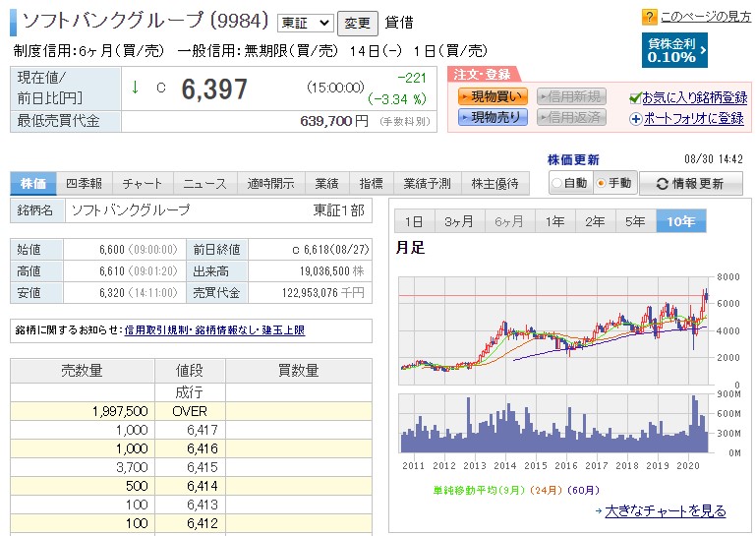Click the ask price 6,416 row
Image resolution: width=756 pixels, height=536 pixels.
point(191,448)
